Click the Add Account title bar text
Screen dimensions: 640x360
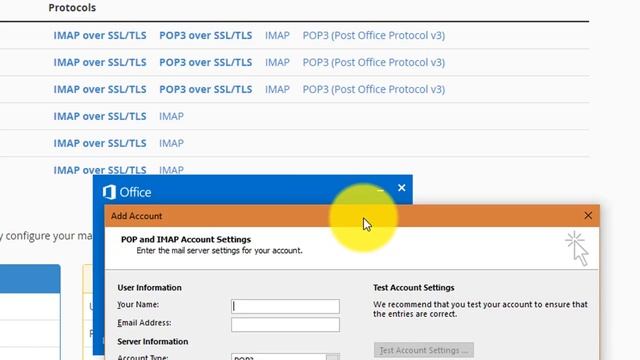coord(136,216)
